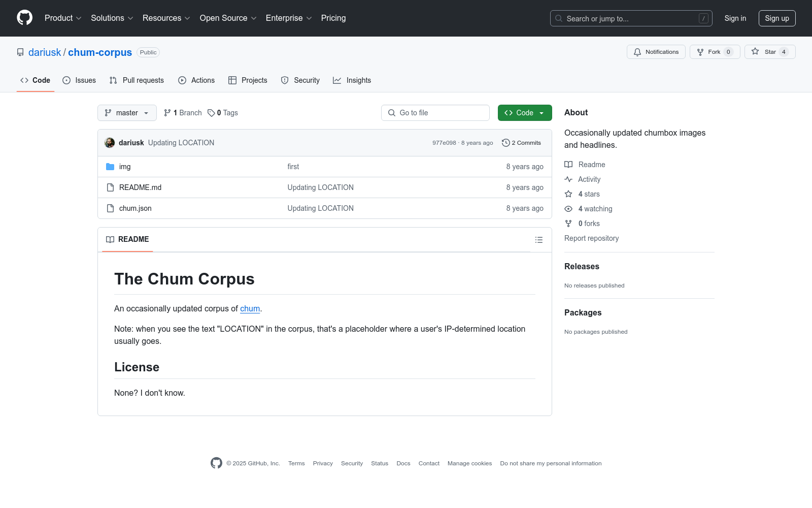Image resolution: width=812 pixels, height=508 pixels.
Task: Open the 'first' commit message for img
Action: click(293, 167)
